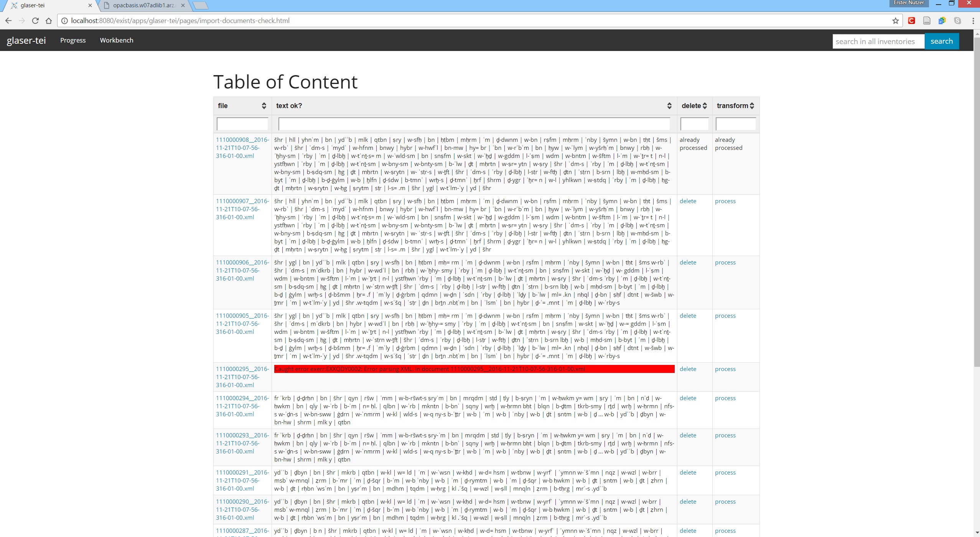Open the Chrome three-dot menu
Viewport: 980px width, 537px height.
[973, 21]
